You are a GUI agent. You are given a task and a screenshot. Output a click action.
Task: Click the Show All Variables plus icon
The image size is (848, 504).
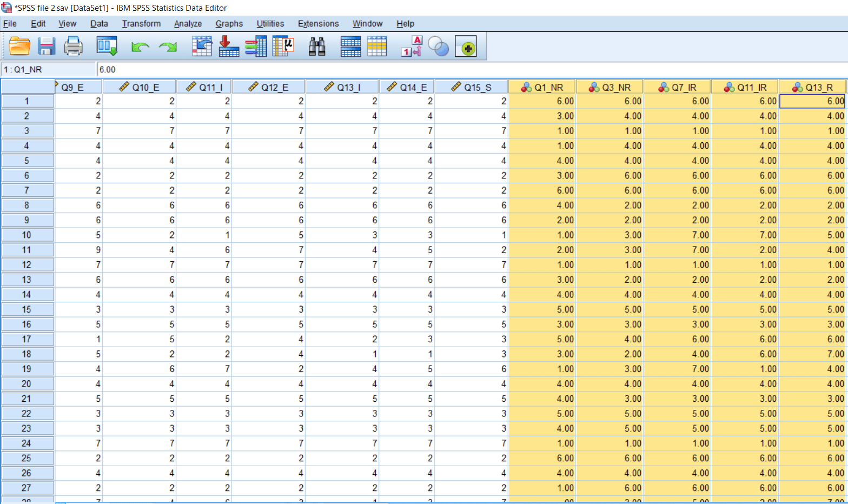466,47
